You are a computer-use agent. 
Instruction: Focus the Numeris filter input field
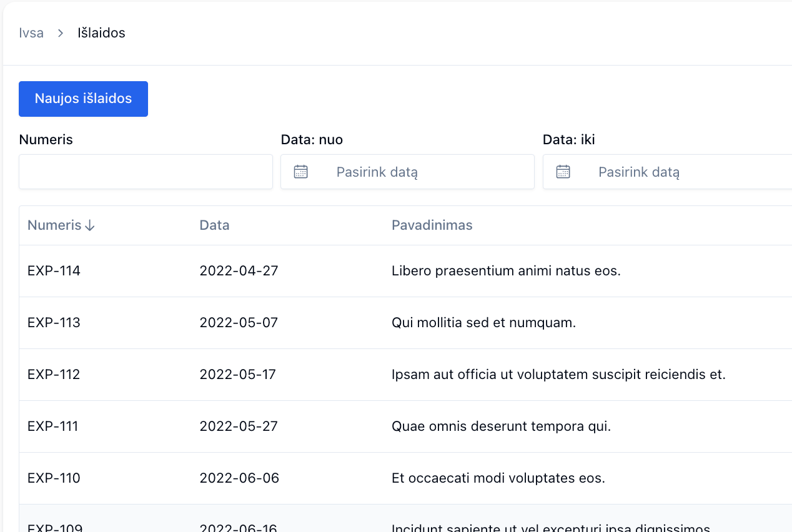click(146, 172)
